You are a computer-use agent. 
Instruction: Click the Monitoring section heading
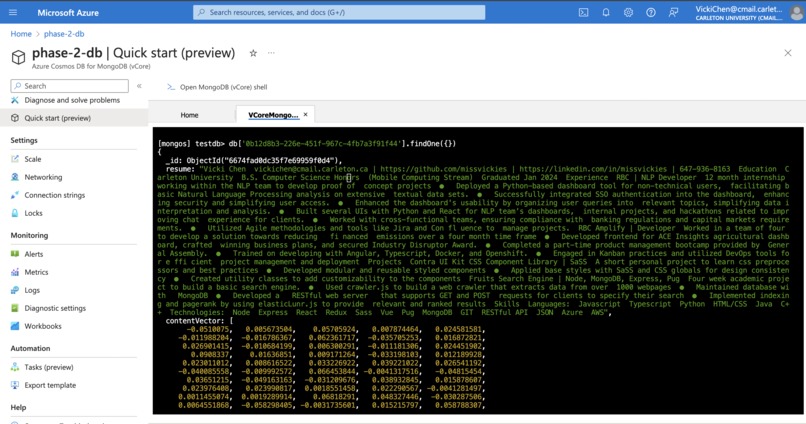click(x=29, y=235)
